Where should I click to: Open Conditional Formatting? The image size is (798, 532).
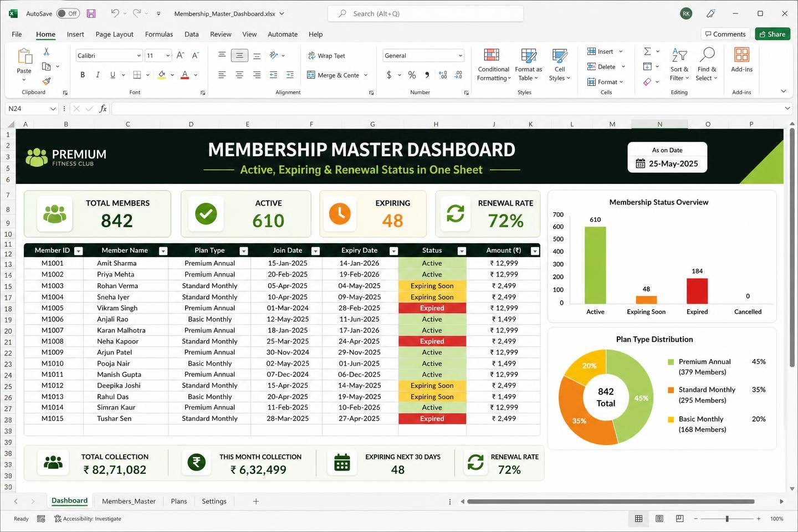[493, 65]
